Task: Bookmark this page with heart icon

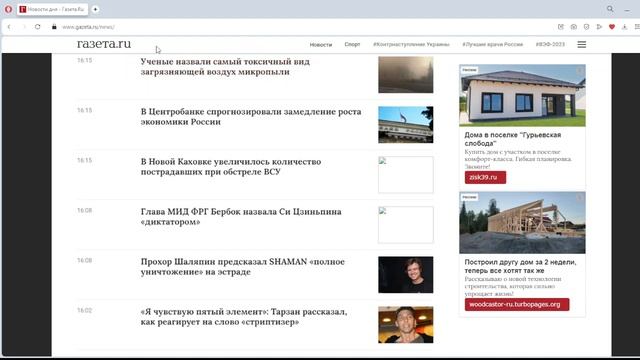Action: pyautogui.click(x=611, y=27)
